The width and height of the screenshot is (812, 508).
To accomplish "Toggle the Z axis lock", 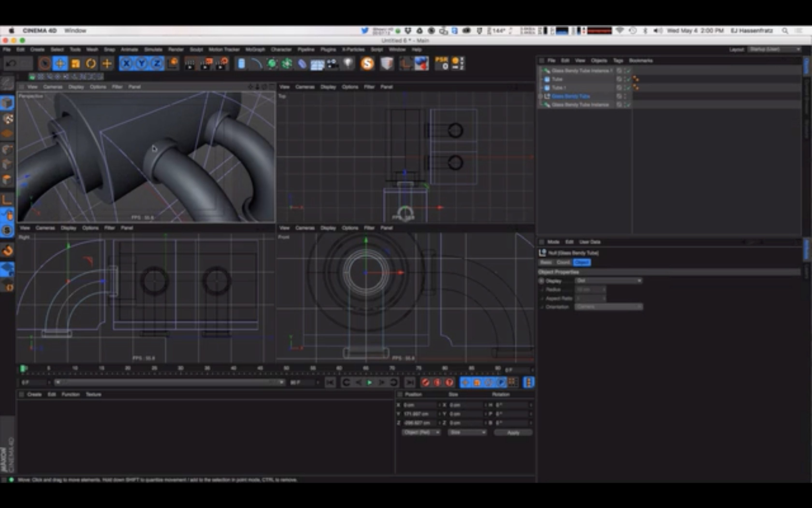I will 157,63.
